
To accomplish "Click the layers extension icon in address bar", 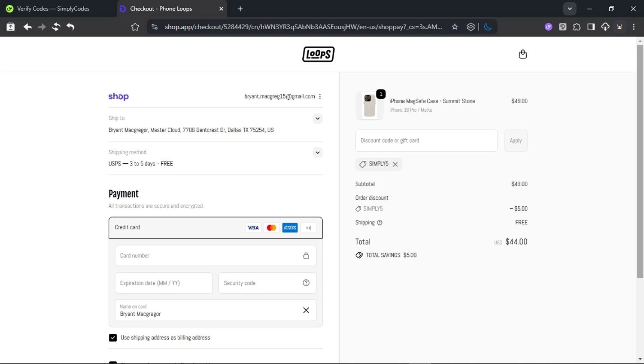I will [x=471, y=27].
